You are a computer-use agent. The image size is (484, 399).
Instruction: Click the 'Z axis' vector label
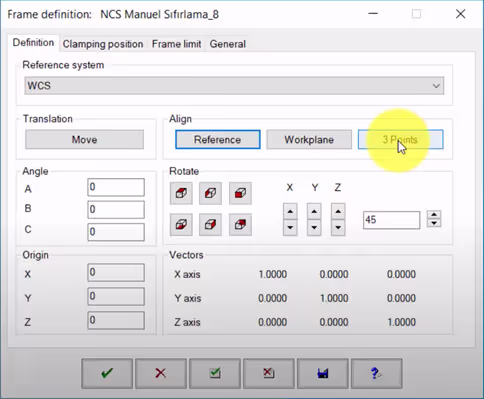coord(187,322)
